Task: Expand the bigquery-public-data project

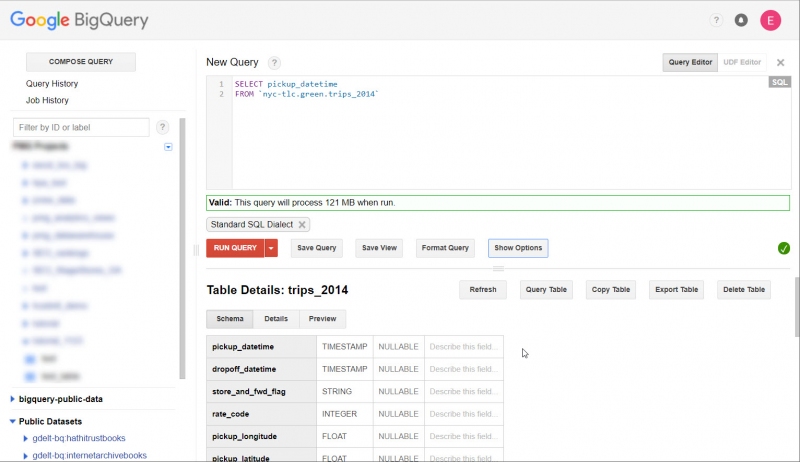Action: pos(12,399)
